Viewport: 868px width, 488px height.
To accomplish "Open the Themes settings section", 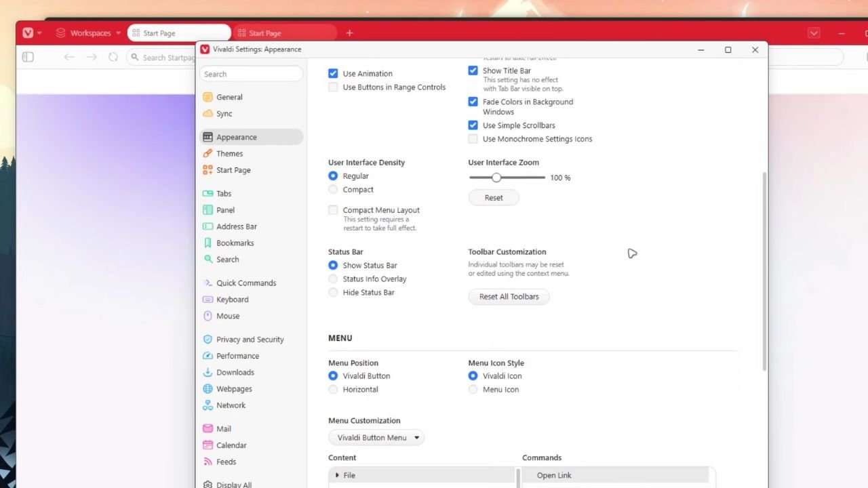I will (x=231, y=153).
